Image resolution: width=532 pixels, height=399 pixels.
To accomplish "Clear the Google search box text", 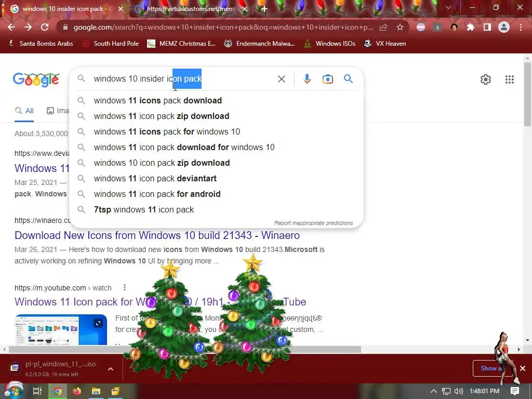I will (281, 79).
